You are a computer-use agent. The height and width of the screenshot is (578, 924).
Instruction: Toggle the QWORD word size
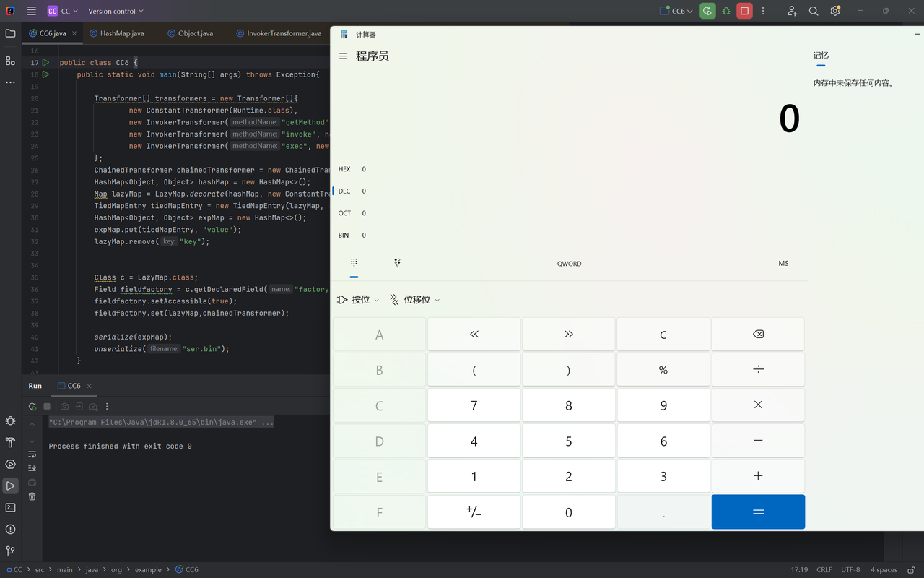569,264
